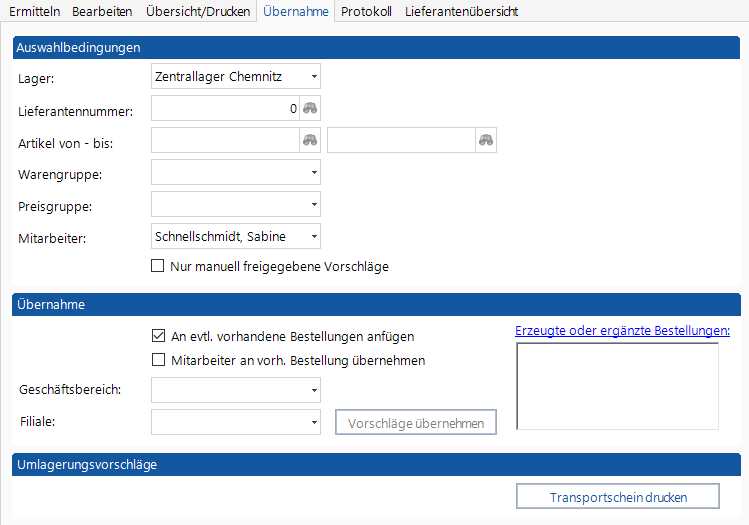Open the Geschäftsbereich dropdown
Screen dimensions: 749x525
(313, 390)
